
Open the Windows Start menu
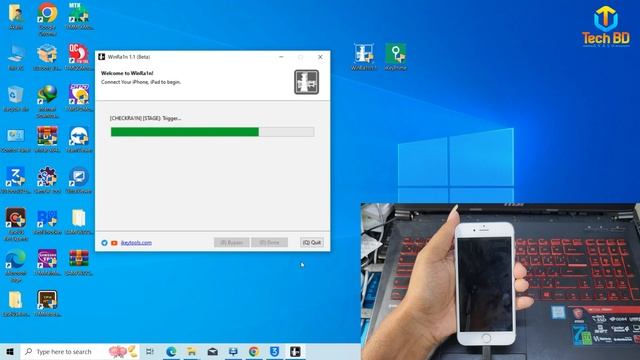coord(10,351)
